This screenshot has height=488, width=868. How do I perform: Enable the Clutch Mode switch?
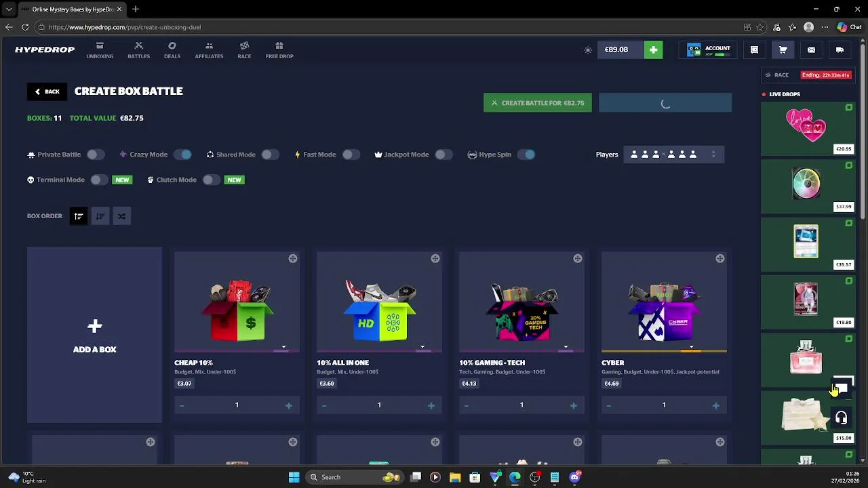coord(211,180)
